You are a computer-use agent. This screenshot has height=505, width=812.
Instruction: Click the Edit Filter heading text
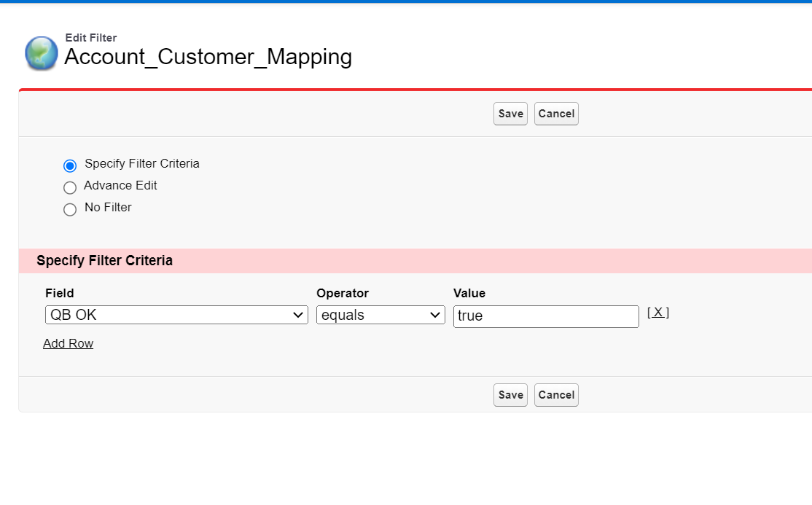tap(91, 38)
